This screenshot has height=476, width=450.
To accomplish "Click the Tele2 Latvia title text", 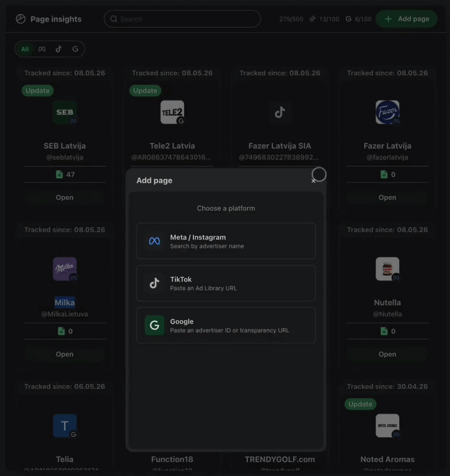I will pyautogui.click(x=172, y=146).
